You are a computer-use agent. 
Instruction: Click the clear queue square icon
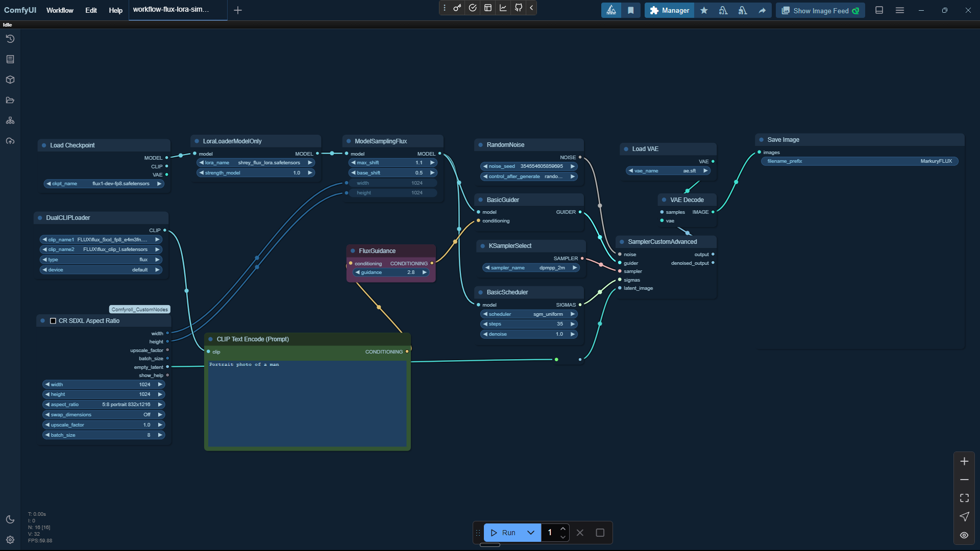tap(600, 533)
